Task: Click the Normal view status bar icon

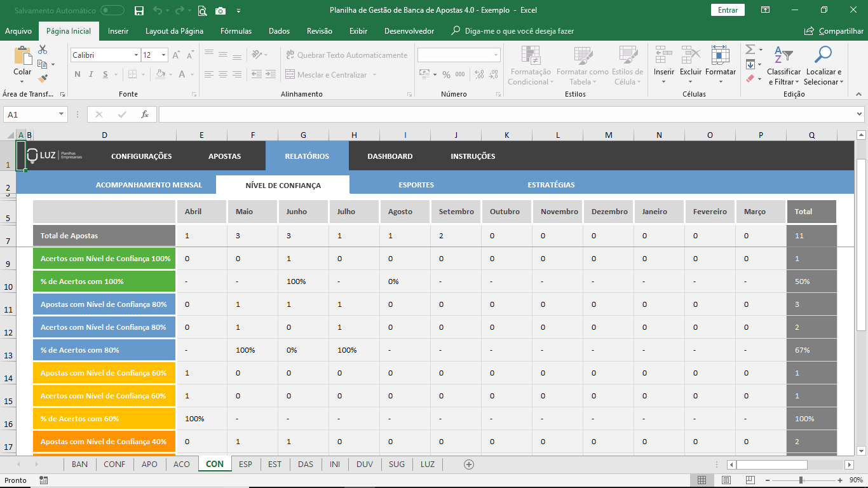Action: [702, 480]
